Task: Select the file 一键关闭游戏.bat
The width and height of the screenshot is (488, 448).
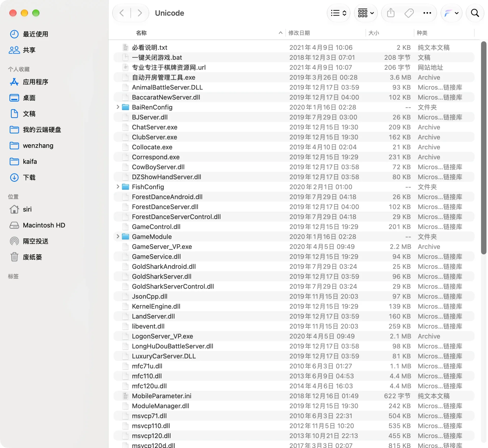Action: click(x=294, y=57)
